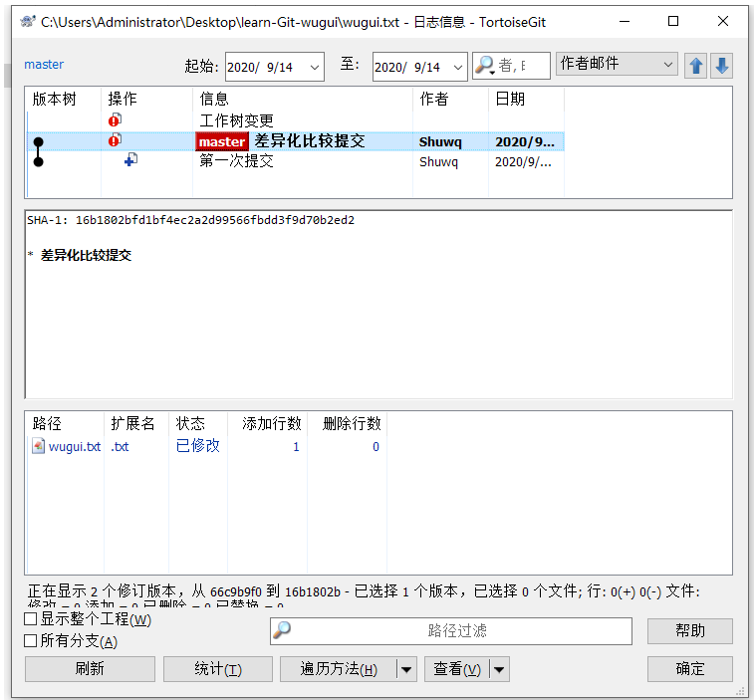This screenshot has height=700, width=754.
Task: Click the 作者 column header
Action: point(450,99)
